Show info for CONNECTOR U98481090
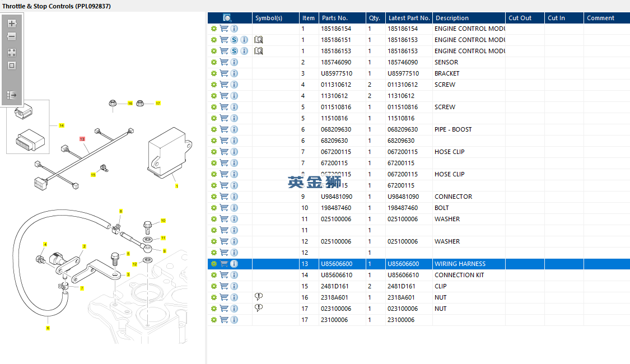 coord(234,197)
